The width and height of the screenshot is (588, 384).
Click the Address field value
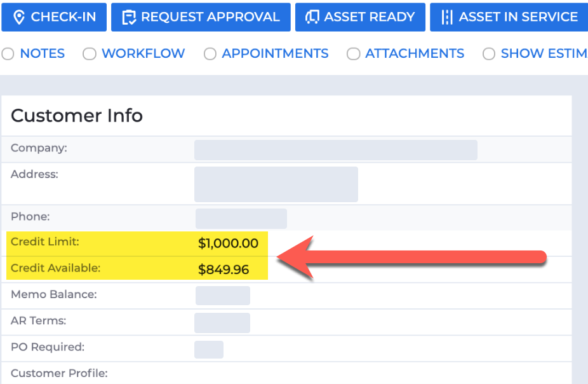tap(276, 184)
